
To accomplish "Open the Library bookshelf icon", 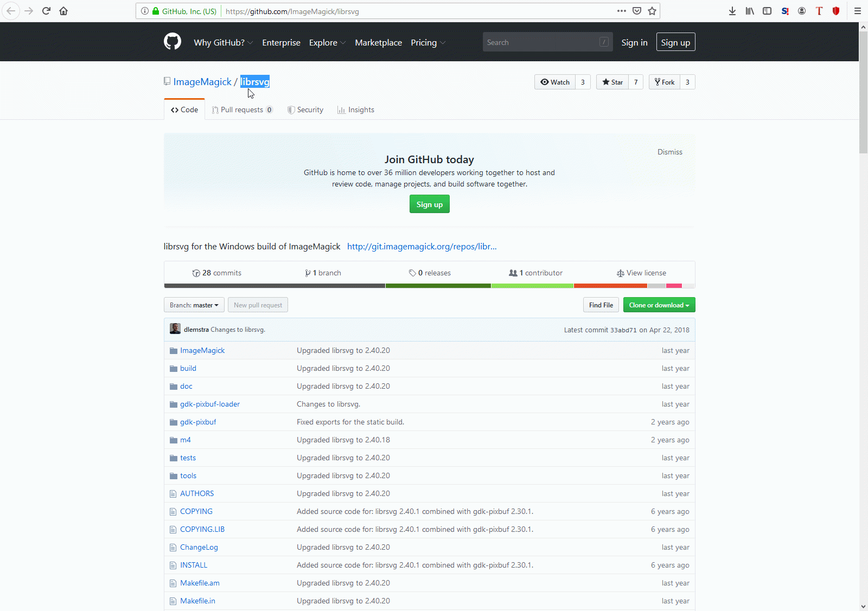I will point(750,11).
